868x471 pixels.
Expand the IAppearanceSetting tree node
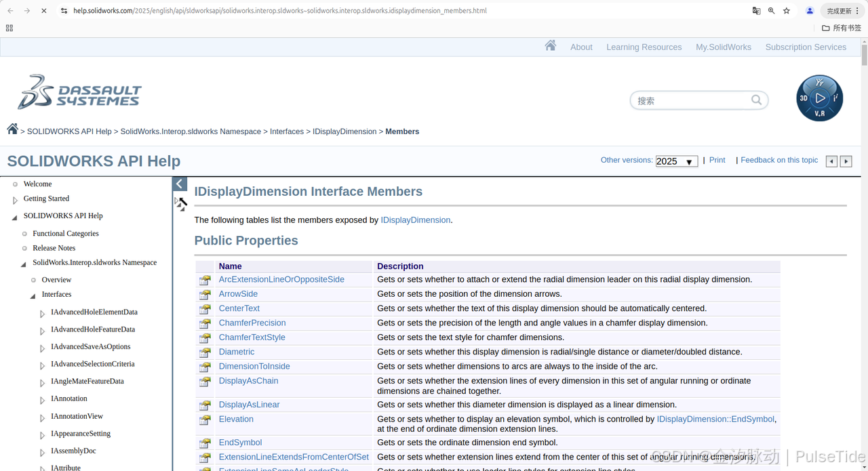coord(43,435)
